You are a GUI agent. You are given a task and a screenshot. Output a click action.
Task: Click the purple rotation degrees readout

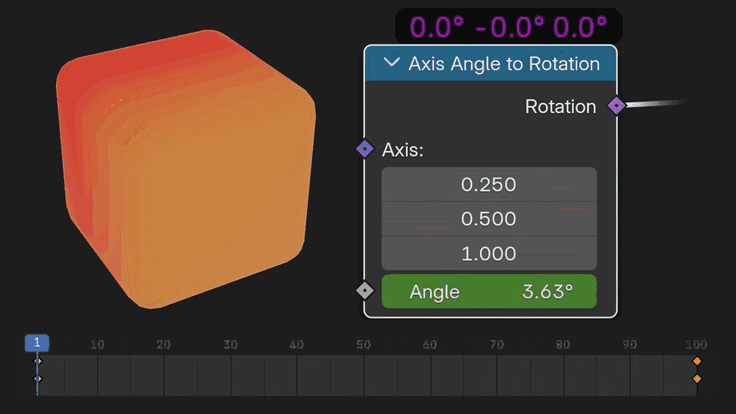point(509,25)
